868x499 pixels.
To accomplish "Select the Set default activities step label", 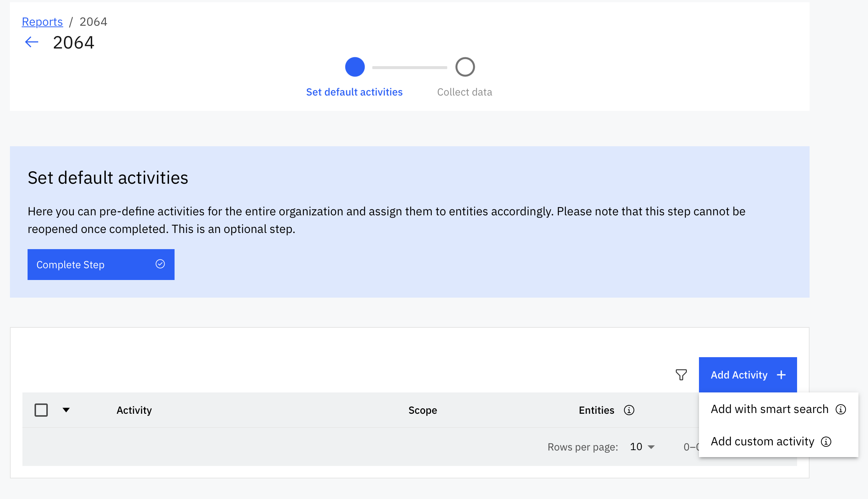I will (x=354, y=92).
